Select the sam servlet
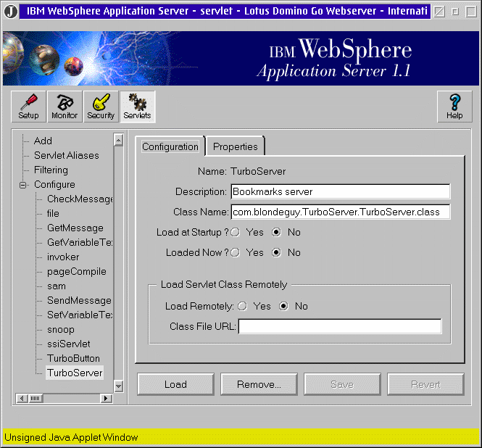Image resolution: width=482 pixels, height=448 pixels. (x=57, y=286)
